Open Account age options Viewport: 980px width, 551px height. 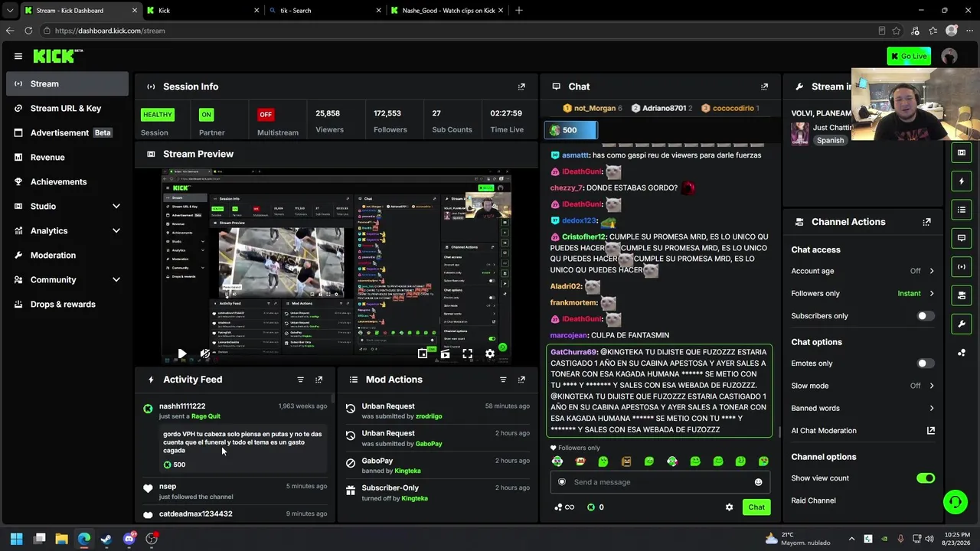coord(863,271)
